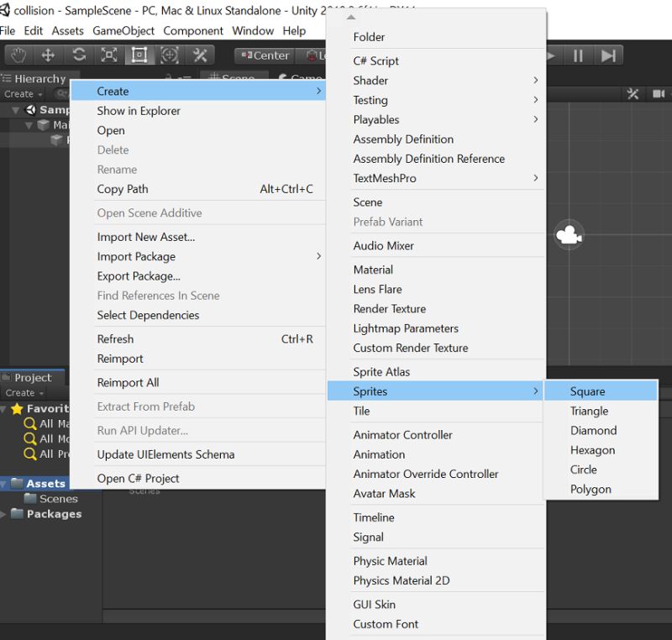Create a new C# Script

(436, 60)
